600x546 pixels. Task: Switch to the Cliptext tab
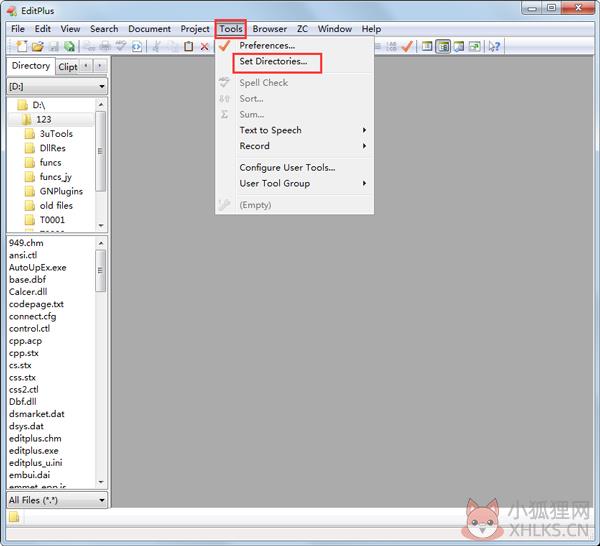(x=68, y=67)
